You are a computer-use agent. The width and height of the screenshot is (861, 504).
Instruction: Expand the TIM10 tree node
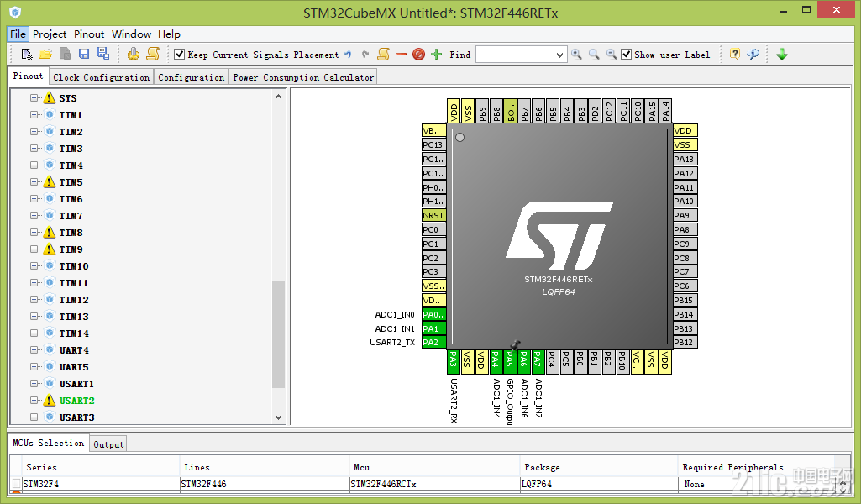click(x=34, y=266)
